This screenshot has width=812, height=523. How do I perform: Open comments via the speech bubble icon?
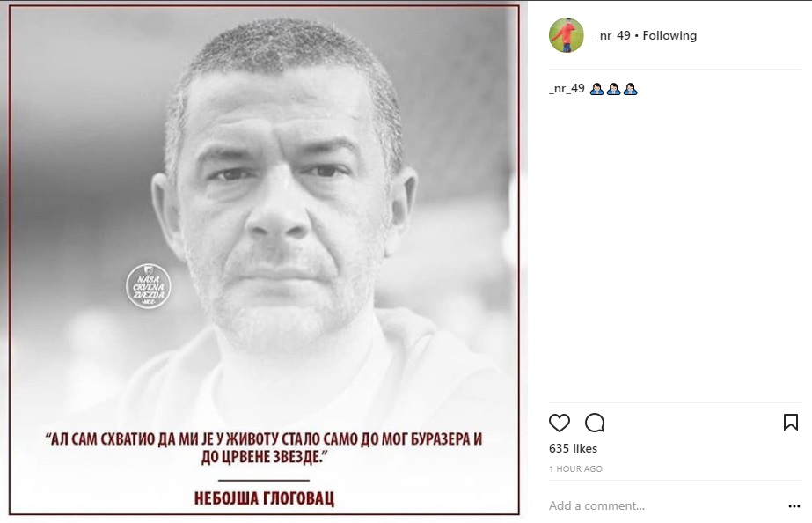coord(595,423)
